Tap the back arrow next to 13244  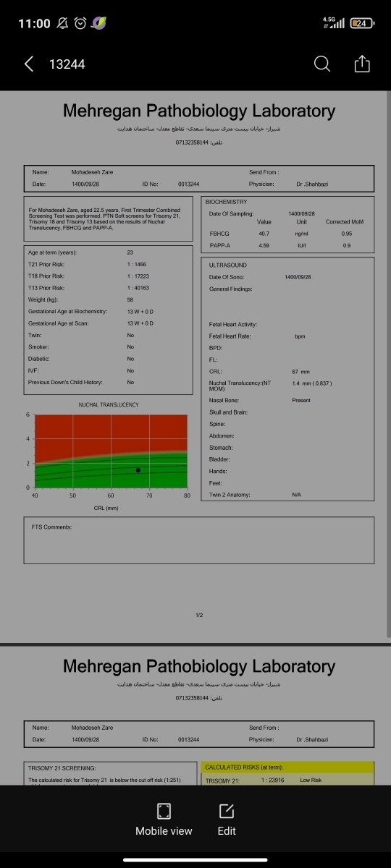[x=29, y=64]
